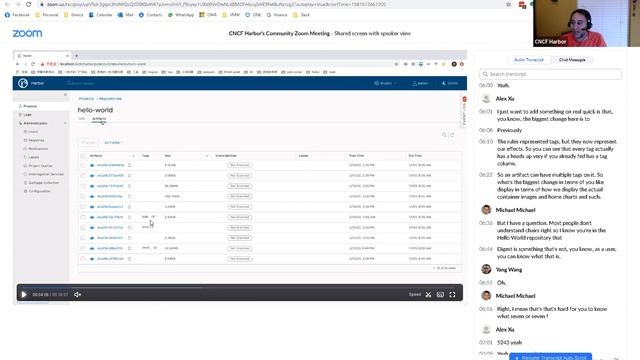
Task: Refresh the artifact list with the reload icon
Action: point(452,135)
